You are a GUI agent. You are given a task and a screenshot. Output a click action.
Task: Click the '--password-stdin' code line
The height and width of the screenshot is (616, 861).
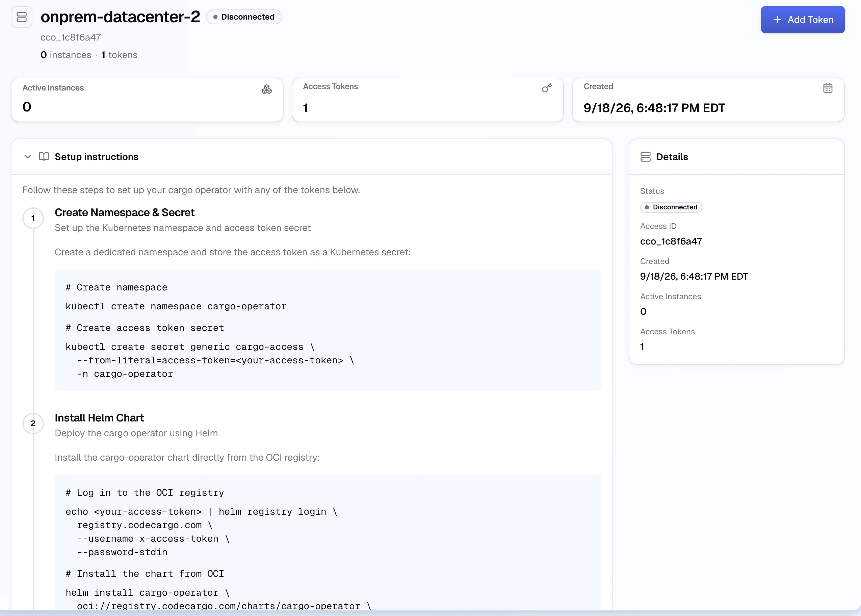tap(122, 552)
